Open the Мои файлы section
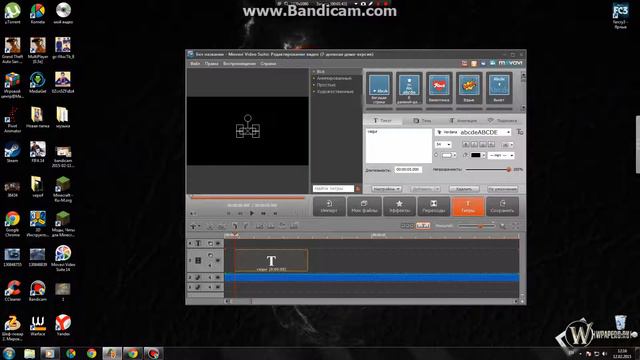The width and height of the screenshot is (640, 360). click(x=364, y=207)
